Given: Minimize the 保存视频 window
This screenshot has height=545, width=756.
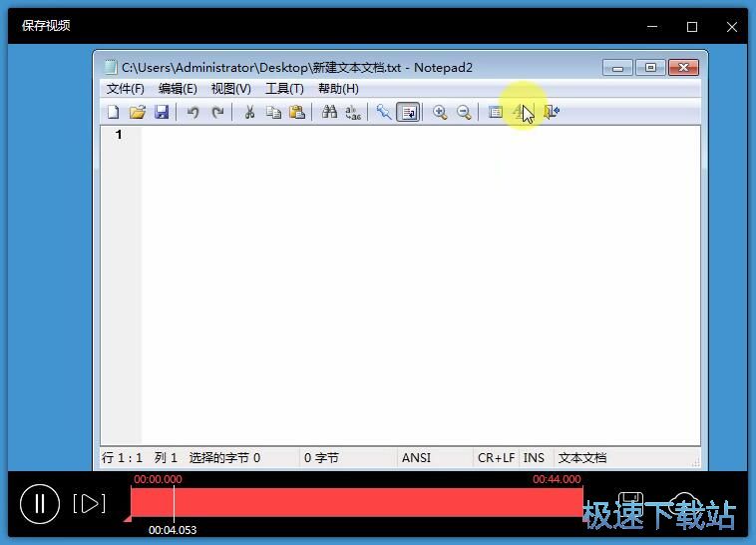Looking at the screenshot, I should (x=652, y=27).
